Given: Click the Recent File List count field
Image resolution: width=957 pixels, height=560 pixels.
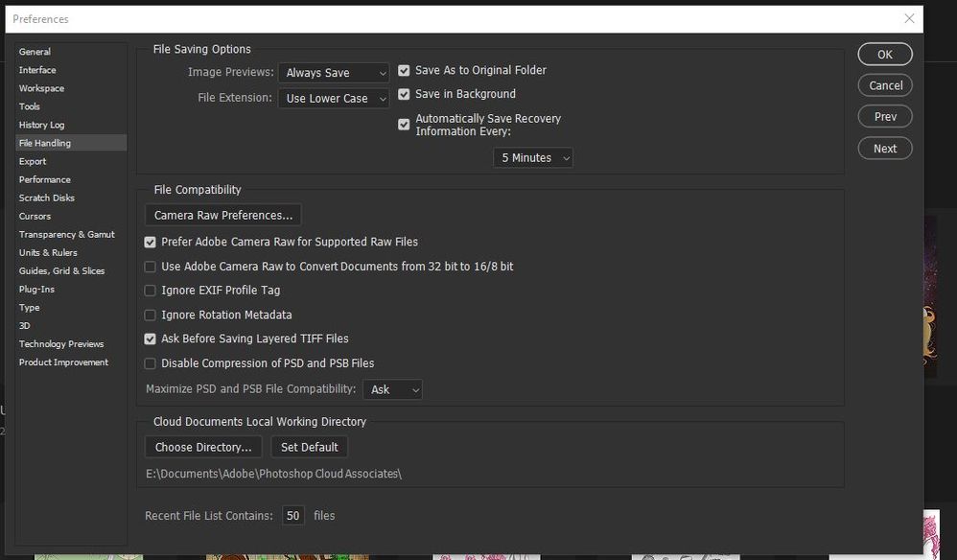Looking at the screenshot, I should 293,516.
